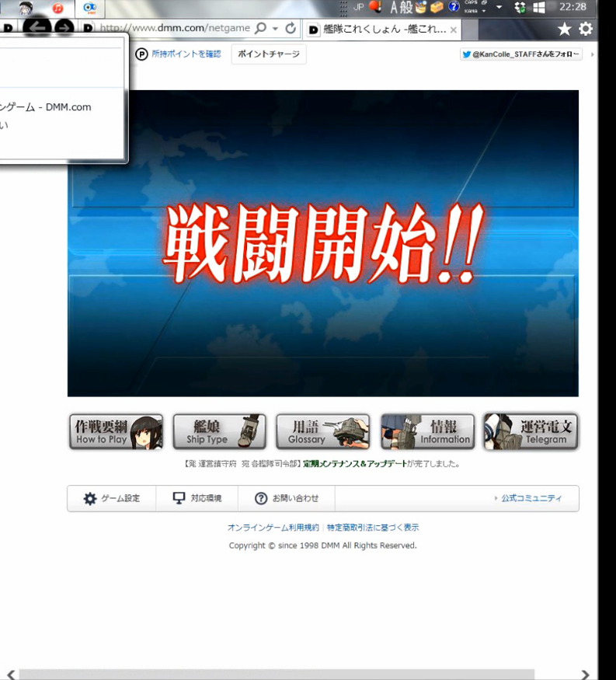Viewport: 616px width, 680px height.
Task: Expand the hidden tray icons arrow
Action: click(499, 7)
